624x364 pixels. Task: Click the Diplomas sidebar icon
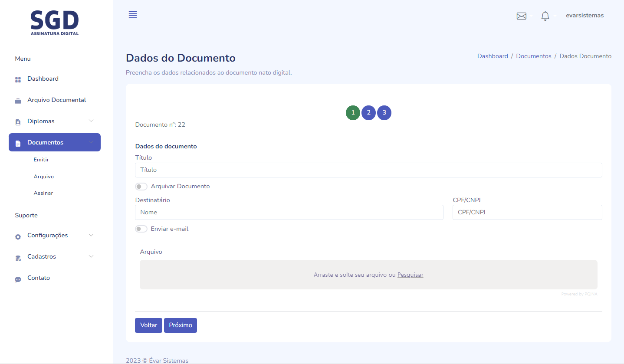click(x=18, y=122)
